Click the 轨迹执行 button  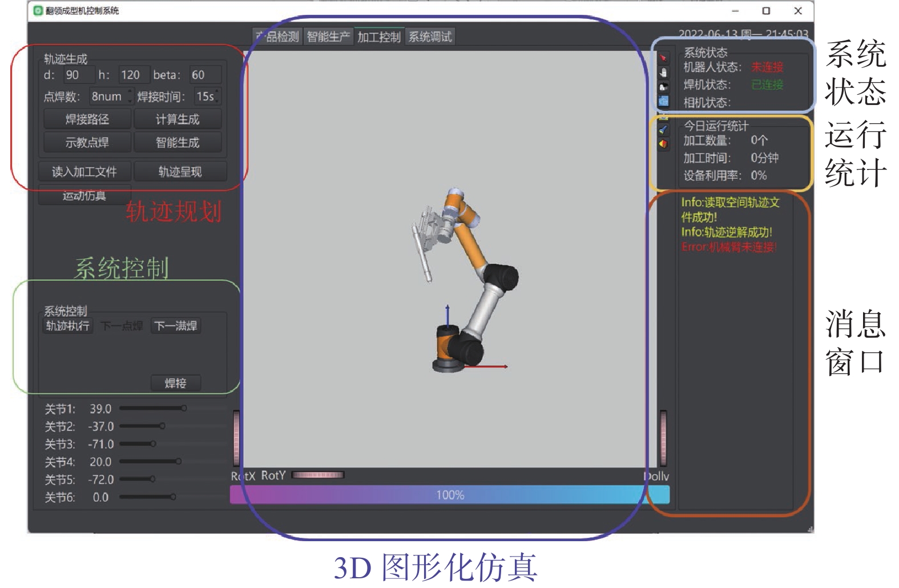[68, 326]
